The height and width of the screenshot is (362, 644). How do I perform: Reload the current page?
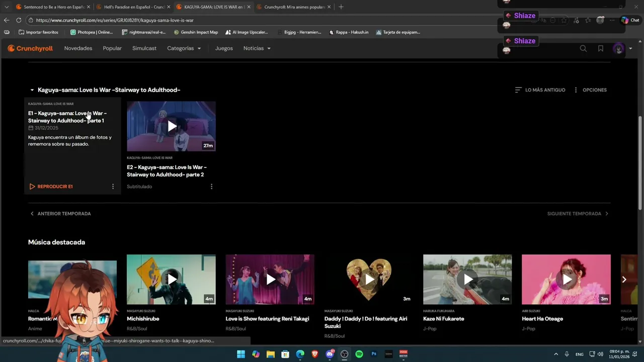(x=19, y=20)
